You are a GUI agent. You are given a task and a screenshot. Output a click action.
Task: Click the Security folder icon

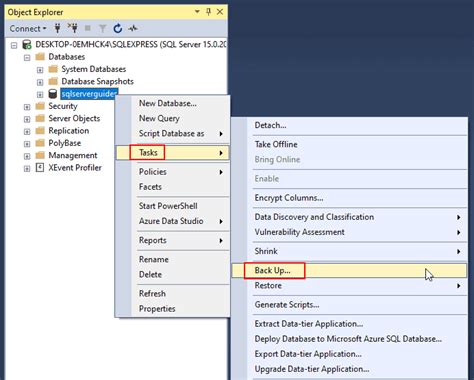click(x=40, y=106)
